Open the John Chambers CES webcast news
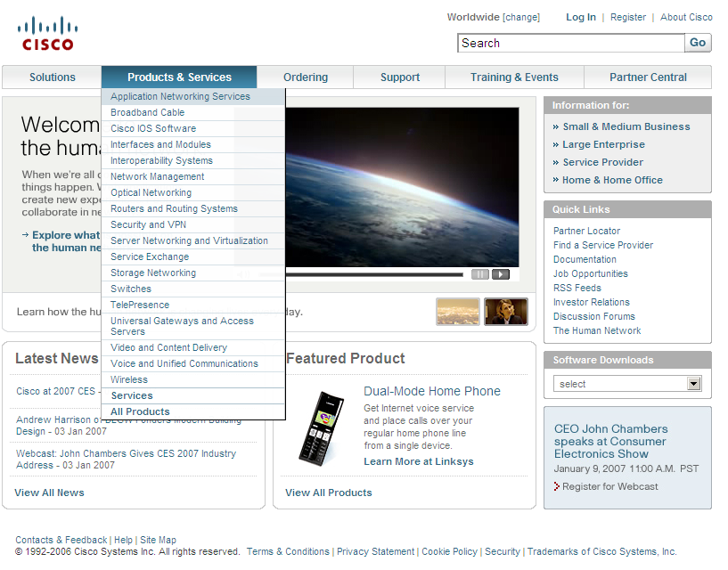728x570 pixels. (x=126, y=459)
